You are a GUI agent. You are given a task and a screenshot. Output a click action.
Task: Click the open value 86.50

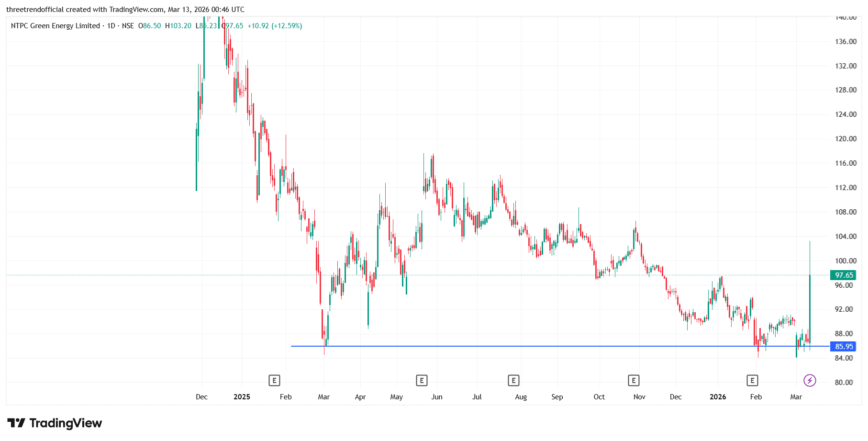pos(152,26)
